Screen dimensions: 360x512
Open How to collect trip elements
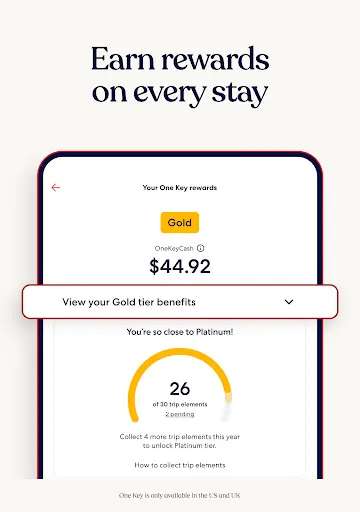[x=180, y=465]
